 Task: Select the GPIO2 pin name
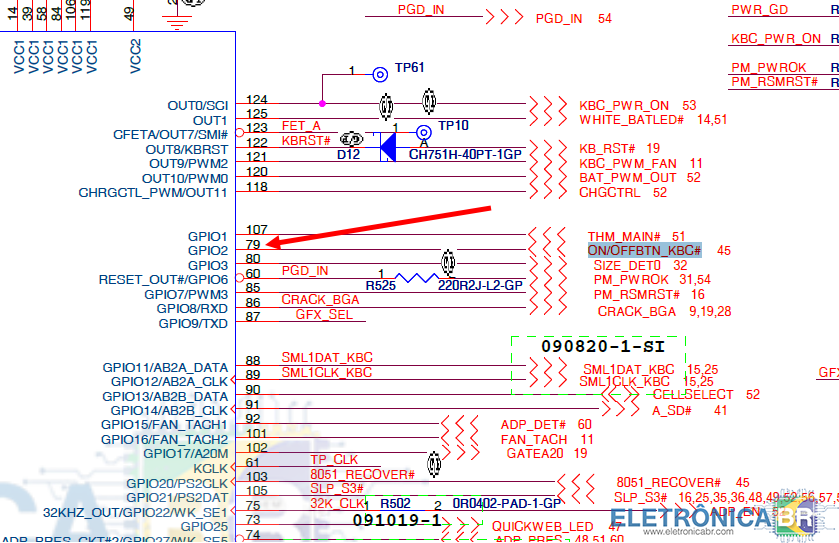point(208,250)
